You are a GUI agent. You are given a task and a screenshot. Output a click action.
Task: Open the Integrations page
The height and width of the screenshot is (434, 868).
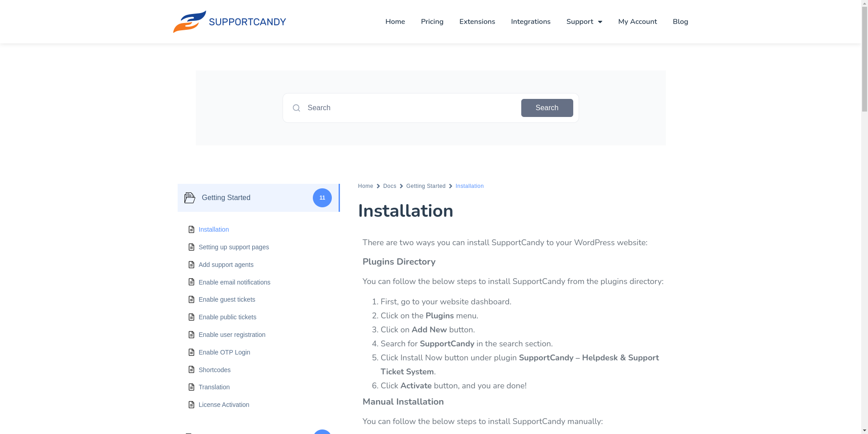[531, 22]
